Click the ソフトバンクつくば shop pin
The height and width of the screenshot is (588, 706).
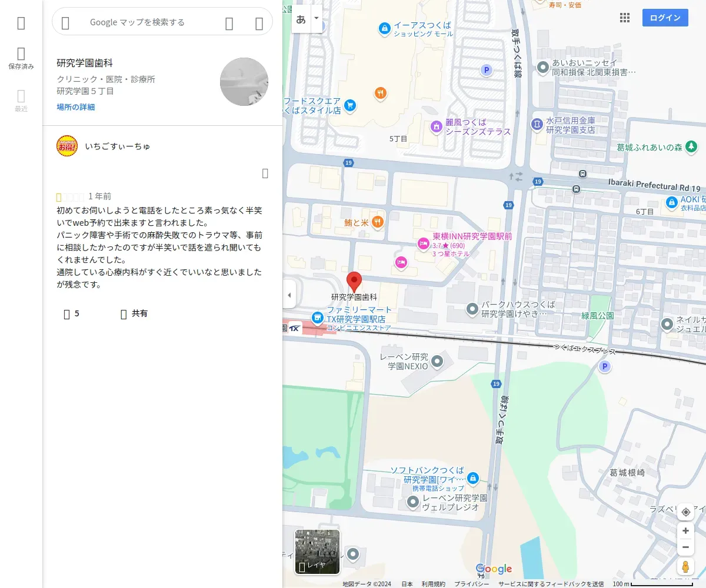click(x=472, y=478)
